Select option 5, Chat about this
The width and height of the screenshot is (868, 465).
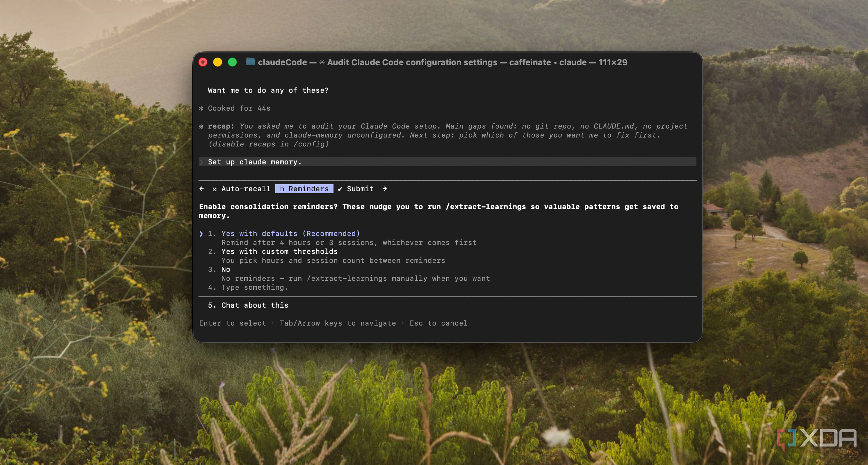255,305
